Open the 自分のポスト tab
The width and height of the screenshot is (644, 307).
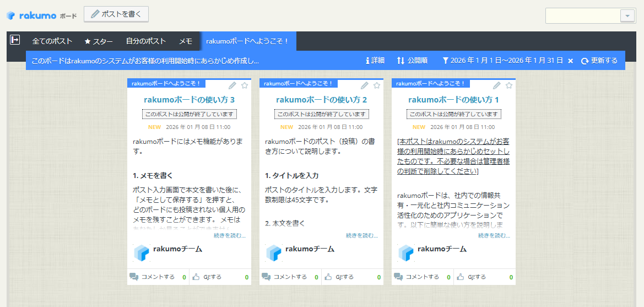point(146,41)
